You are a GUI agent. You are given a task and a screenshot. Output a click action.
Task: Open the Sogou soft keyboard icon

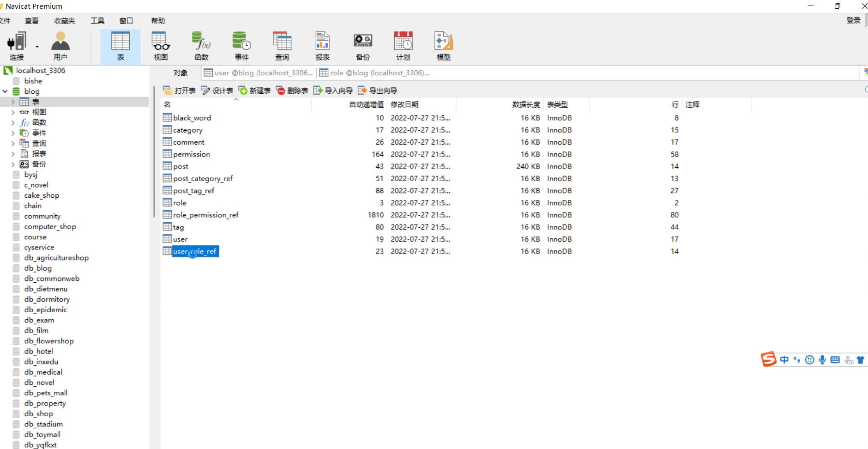pos(835,360)
